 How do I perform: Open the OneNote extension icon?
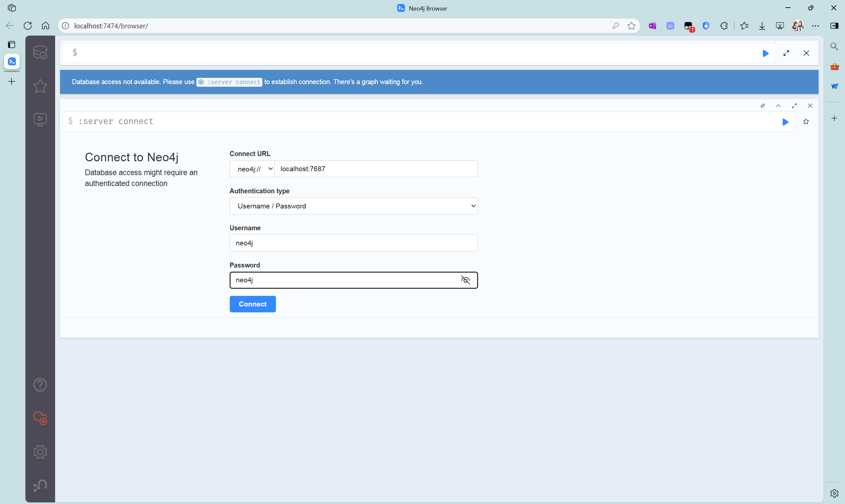point(652,26)
